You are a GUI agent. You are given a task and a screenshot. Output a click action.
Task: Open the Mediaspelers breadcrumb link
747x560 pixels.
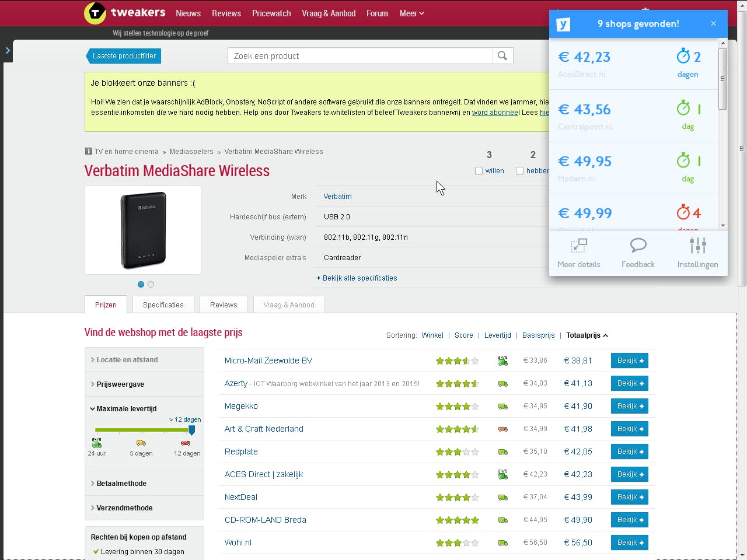[x=191, y=152]
